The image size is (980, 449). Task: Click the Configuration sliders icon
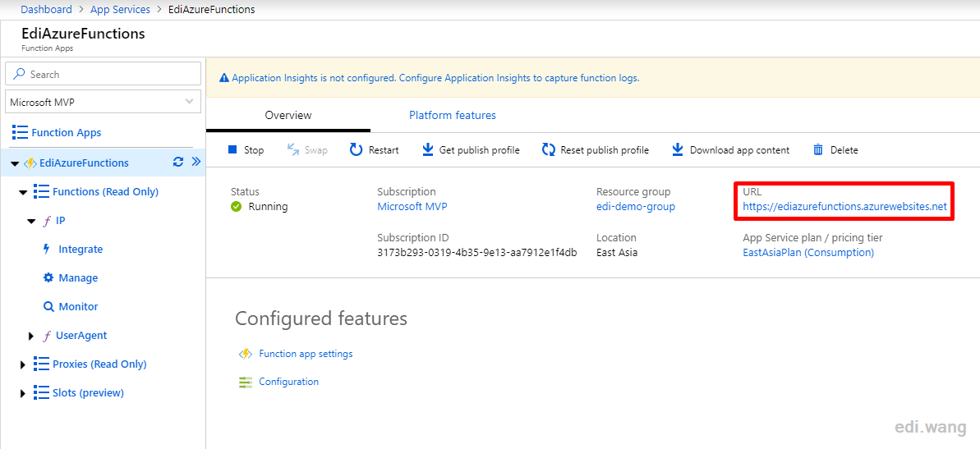click(246, 383)
